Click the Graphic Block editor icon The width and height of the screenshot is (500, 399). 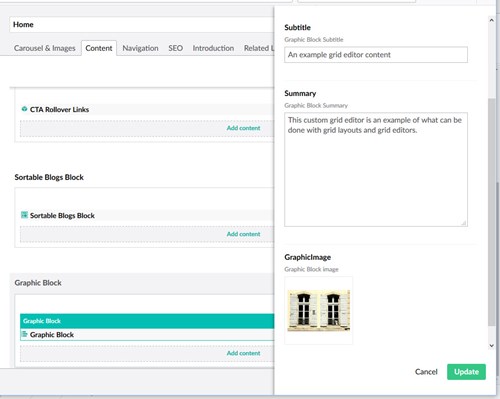tap(24, 334)
